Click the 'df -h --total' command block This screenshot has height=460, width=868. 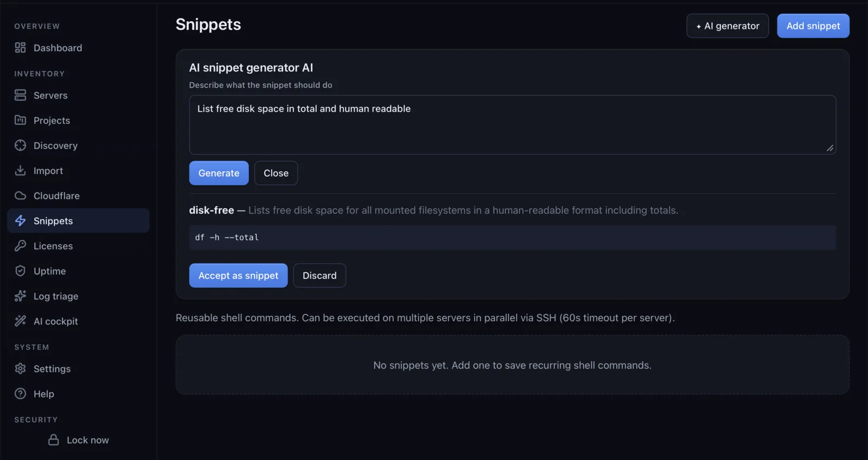(513, 237)
